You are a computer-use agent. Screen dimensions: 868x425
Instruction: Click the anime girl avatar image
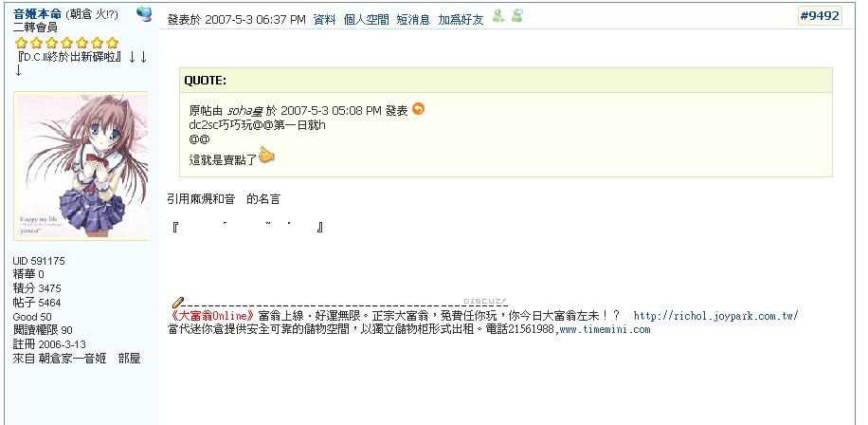pyautogui.click(x=81, y=166)
